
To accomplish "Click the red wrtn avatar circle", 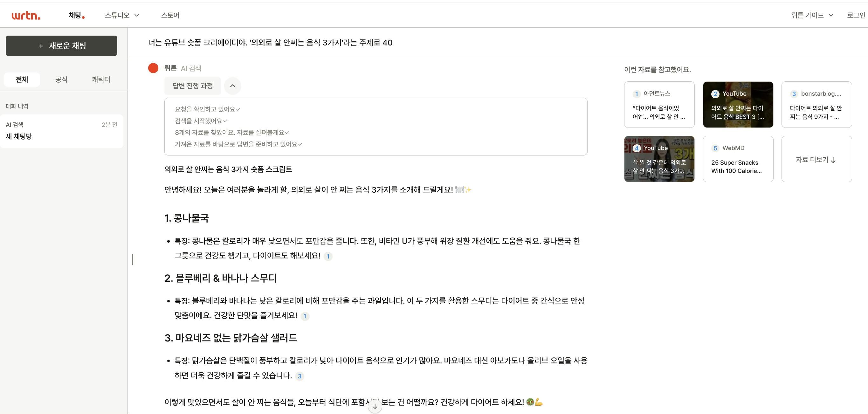I will pyautogui.click(x=153, y=68).
